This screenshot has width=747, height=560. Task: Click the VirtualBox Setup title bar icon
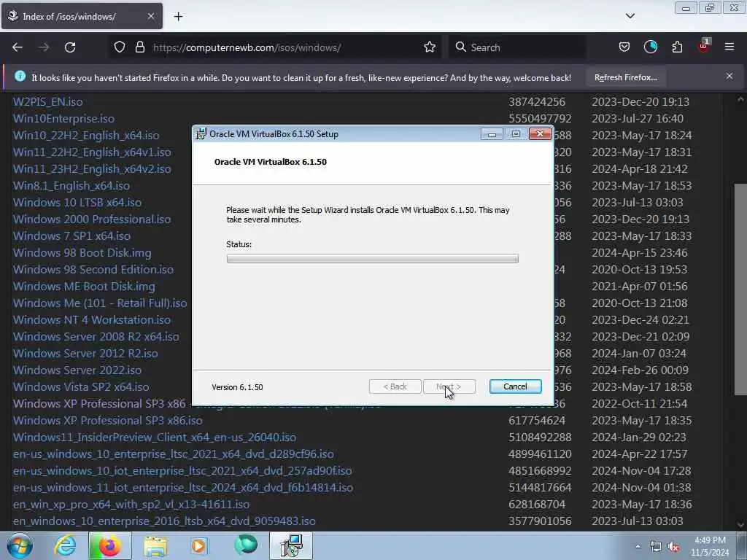click(201, 134)
